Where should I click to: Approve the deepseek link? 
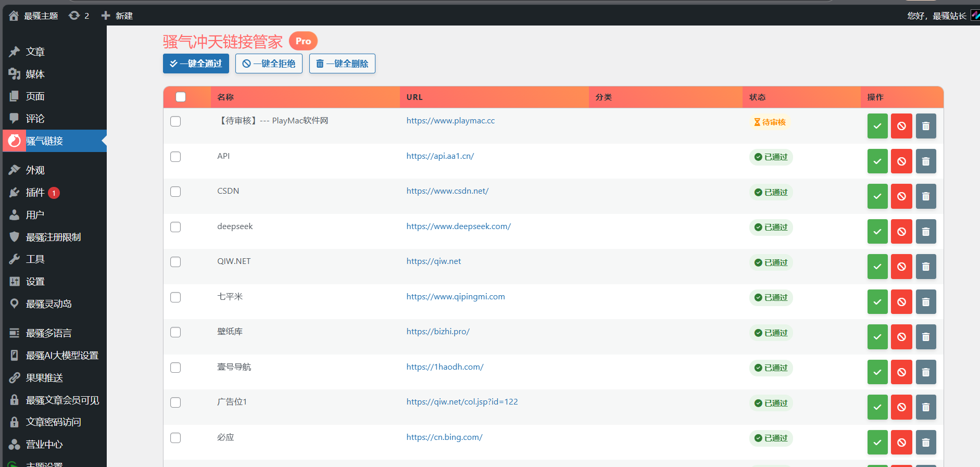point(877,232)
